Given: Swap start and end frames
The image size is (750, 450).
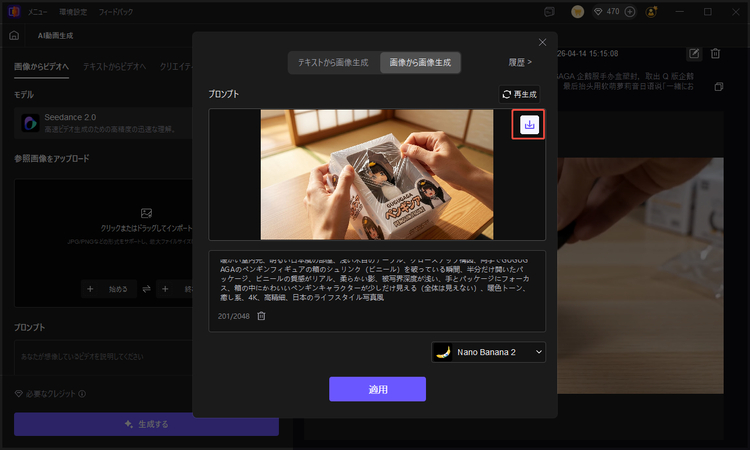Looking at the screenshot, I should (146, 289).
